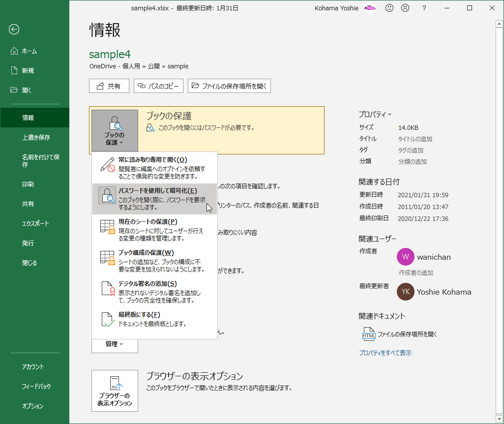Click the 14.0KB size value

[x=408, y=127]
